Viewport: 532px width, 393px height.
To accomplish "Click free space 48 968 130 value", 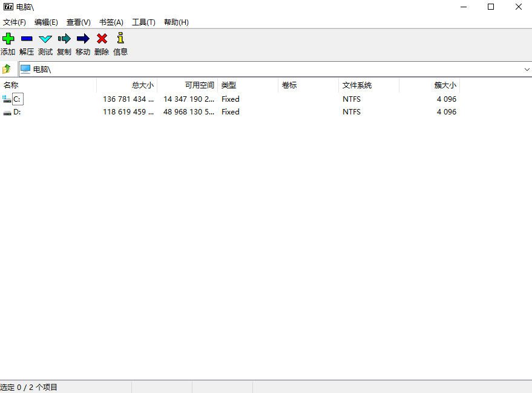I will (x=189, y=112).
